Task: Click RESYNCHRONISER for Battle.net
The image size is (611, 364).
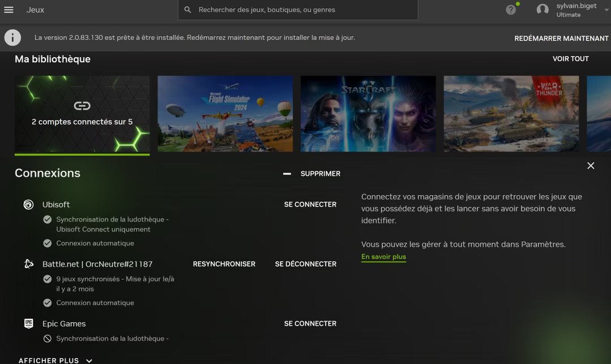Action: (x=223, y=263)
